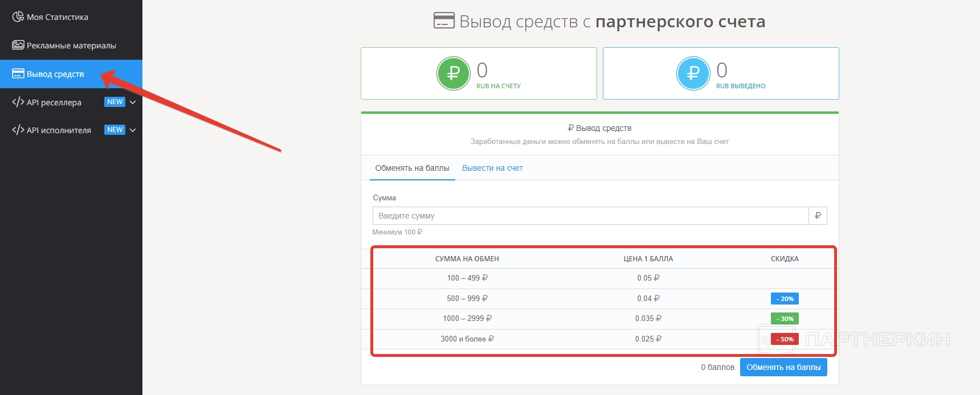Viewport: 980px width, 395px height.
Task: Click the code icon beside API исполнителя
Action: tap(18, 130)
